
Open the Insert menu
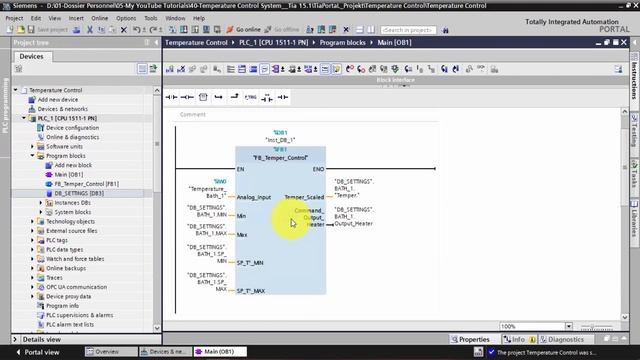pyautogui.click(x=76, y=18)
